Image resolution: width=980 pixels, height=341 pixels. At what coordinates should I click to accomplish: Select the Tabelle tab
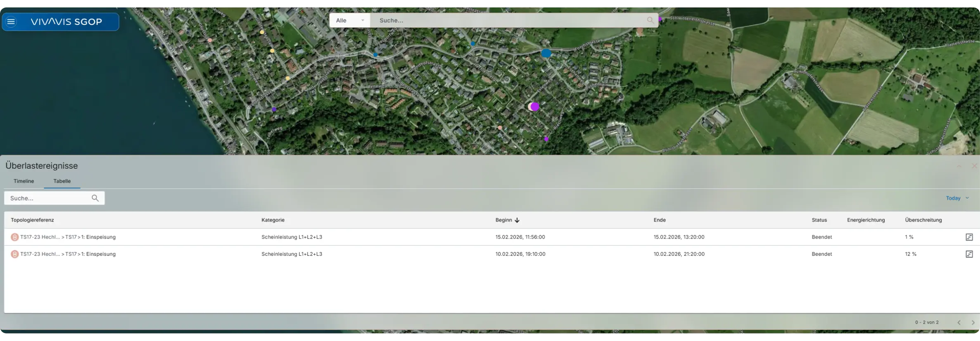pos(62,181)
